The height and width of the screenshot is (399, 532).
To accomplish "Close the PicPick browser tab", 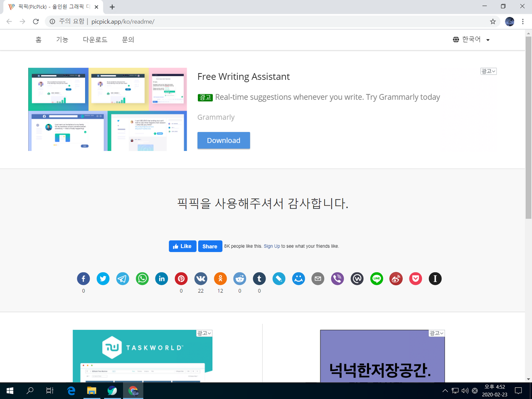I will pyautogui.click(x=96, y=7).
